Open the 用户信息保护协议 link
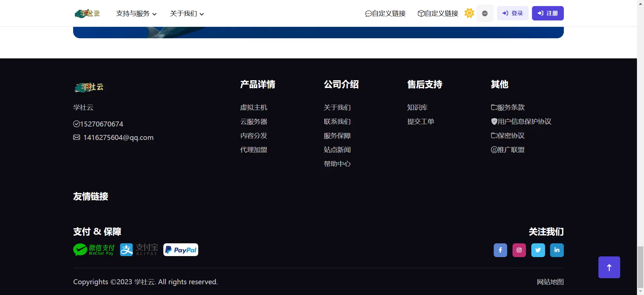This screenshot has height=295, width=644. (521, 121)
